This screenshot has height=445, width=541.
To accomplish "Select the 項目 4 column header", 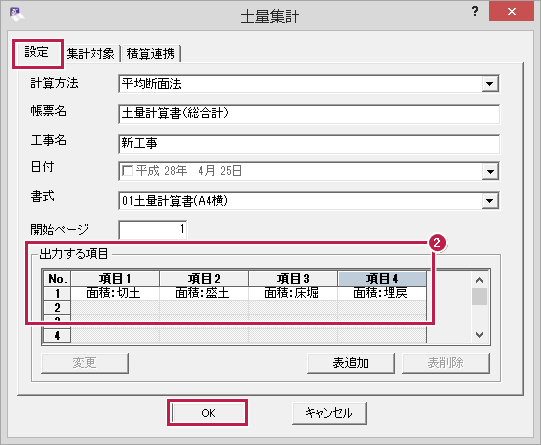I will [382, 278].
